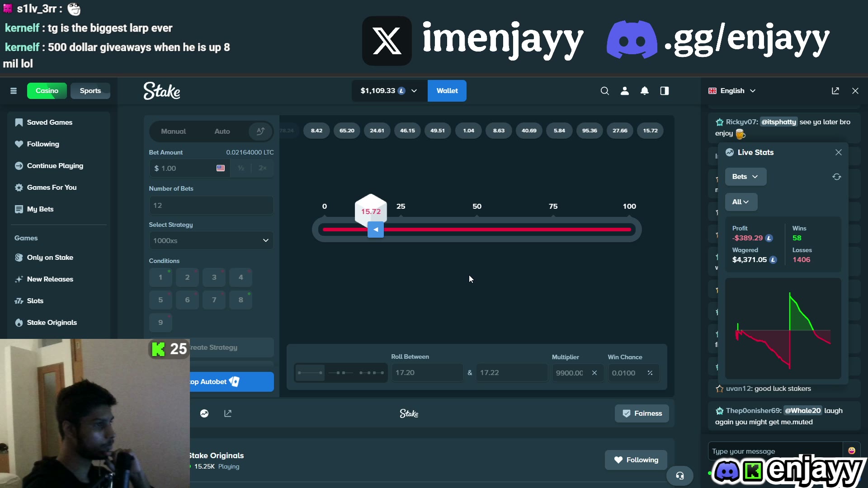Select the three-range roll mode

[372, 373]
